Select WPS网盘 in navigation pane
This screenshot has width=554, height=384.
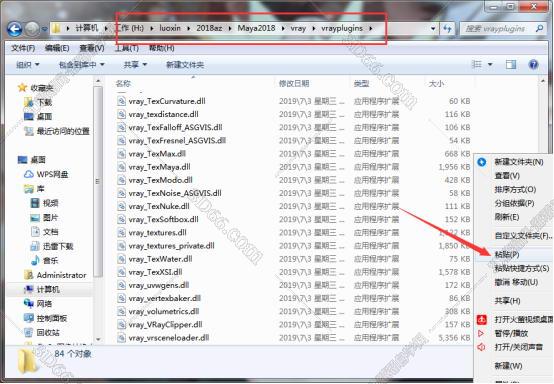[46, 174]
